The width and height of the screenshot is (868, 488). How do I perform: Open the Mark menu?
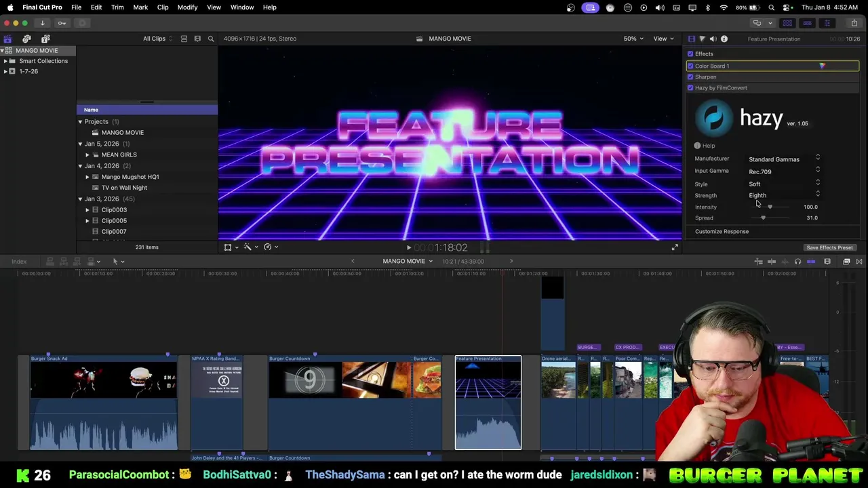click(x=140, y=7)
